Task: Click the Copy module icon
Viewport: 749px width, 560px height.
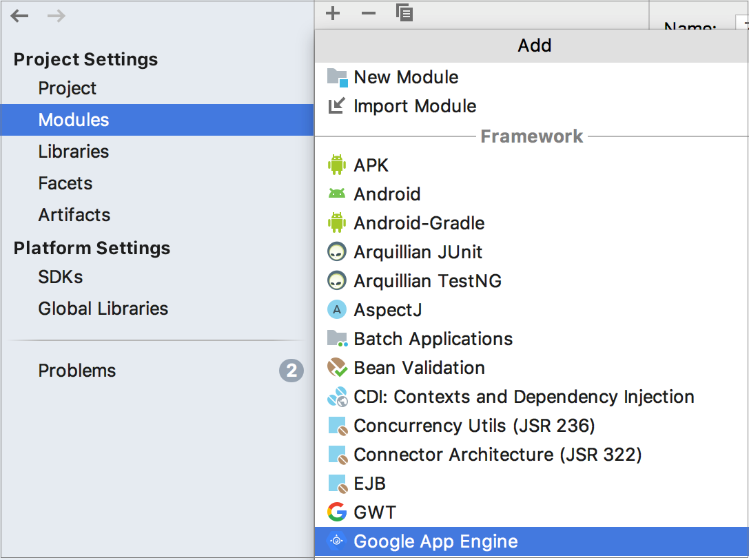Action: point(404,13)
